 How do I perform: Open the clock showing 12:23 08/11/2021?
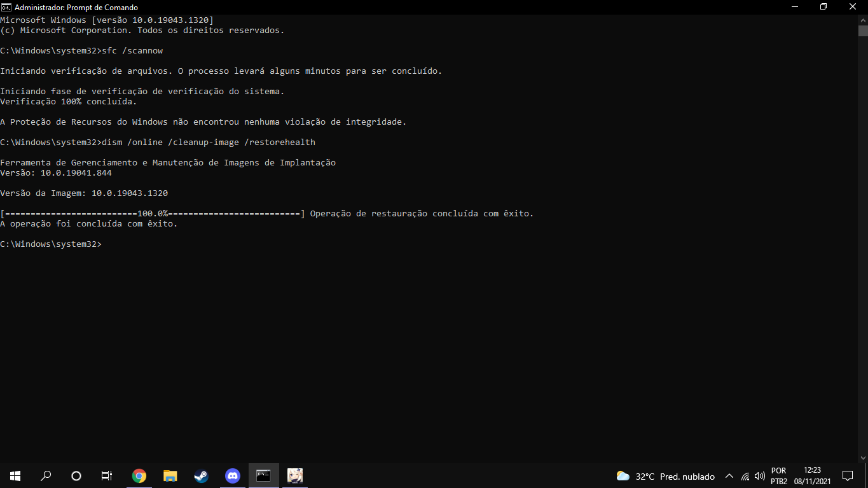tap(812, 476)
